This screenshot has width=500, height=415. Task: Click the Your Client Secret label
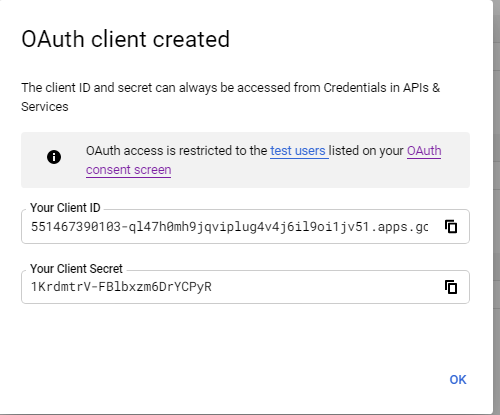click(x=76, y=269)
